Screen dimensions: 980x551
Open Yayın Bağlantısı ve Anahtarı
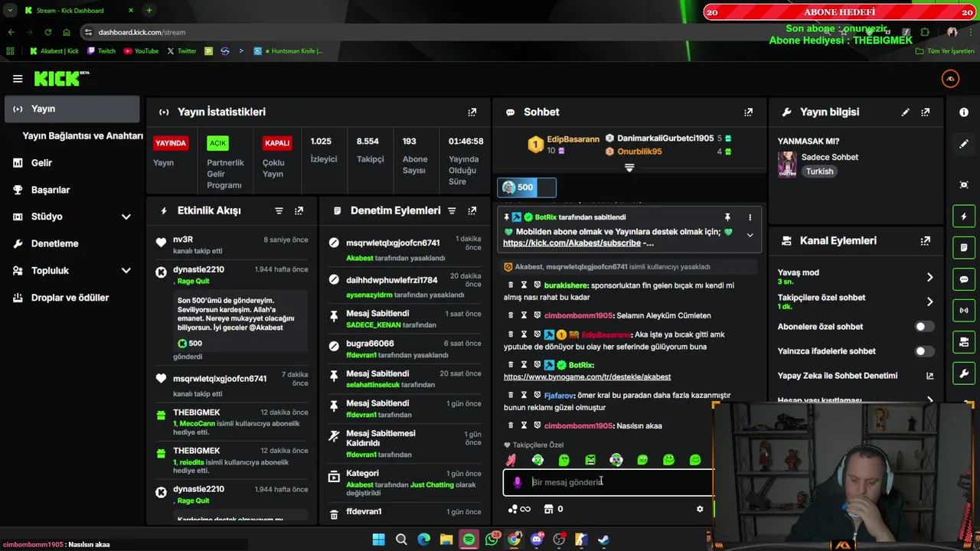83,135
